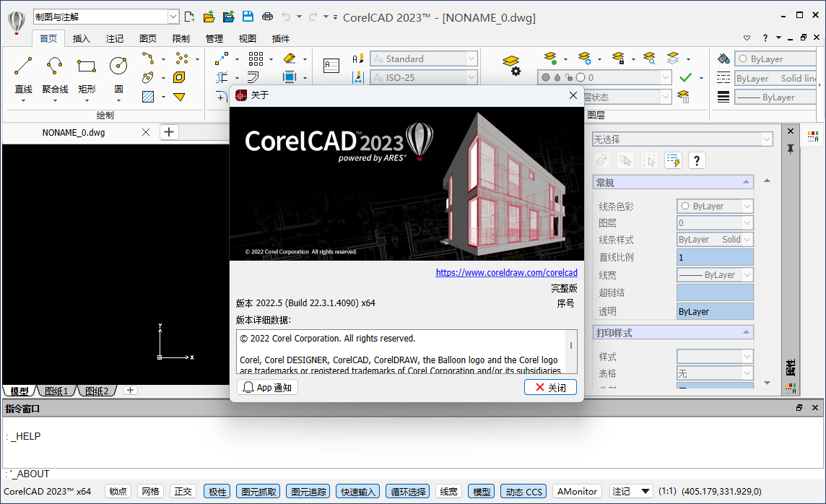Select the 圆 circle tool
826x504 pixels.
coord(118,75)
